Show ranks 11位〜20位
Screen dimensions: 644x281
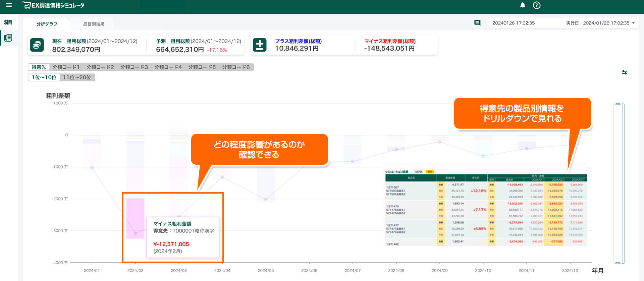(x=77, y=77)
